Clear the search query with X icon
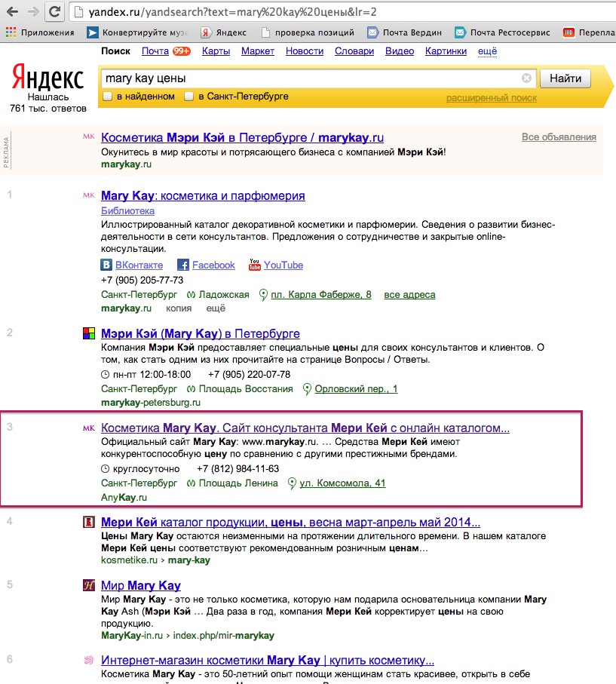This screenshot has height=684, width=616. (526, 78)
